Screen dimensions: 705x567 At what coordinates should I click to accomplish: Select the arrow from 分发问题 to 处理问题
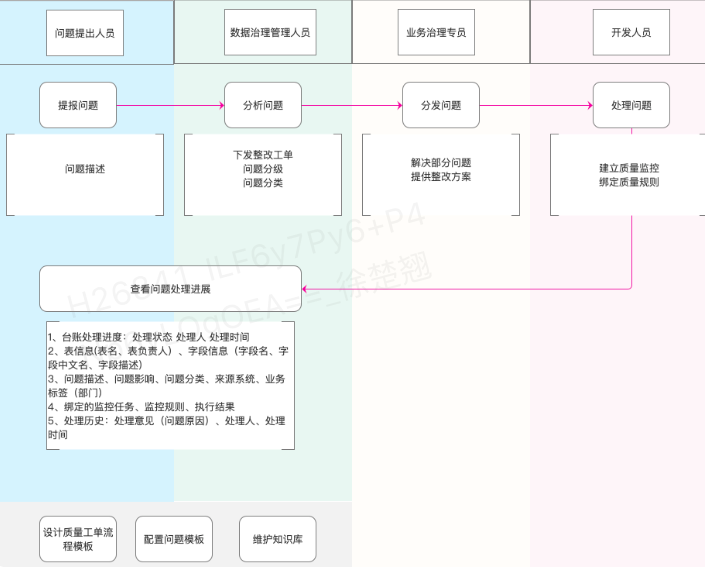(536, 105)
